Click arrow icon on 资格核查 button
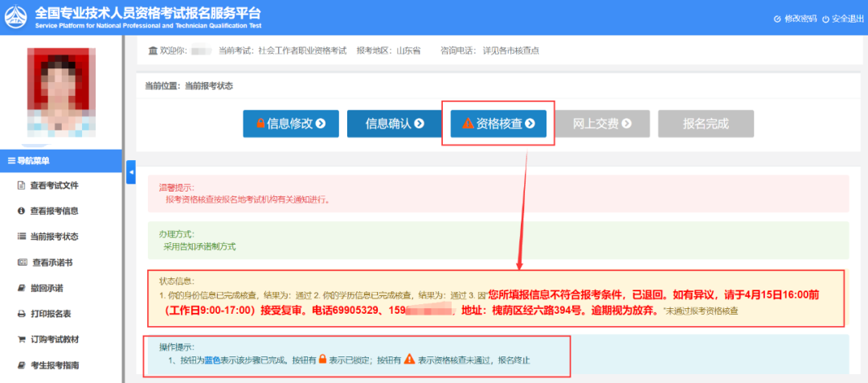The width and height of the screenshot is (868, 383). click(530, 124)
